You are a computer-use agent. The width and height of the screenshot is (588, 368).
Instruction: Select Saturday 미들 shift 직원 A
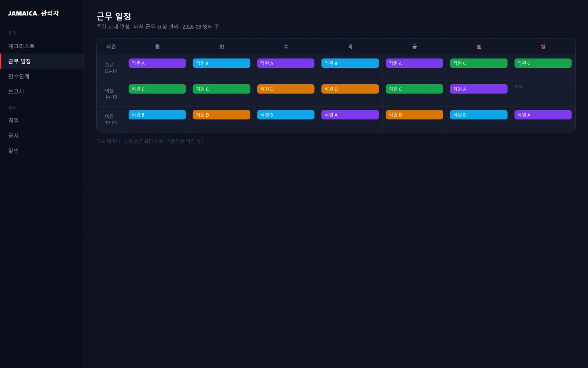(478, 89)
